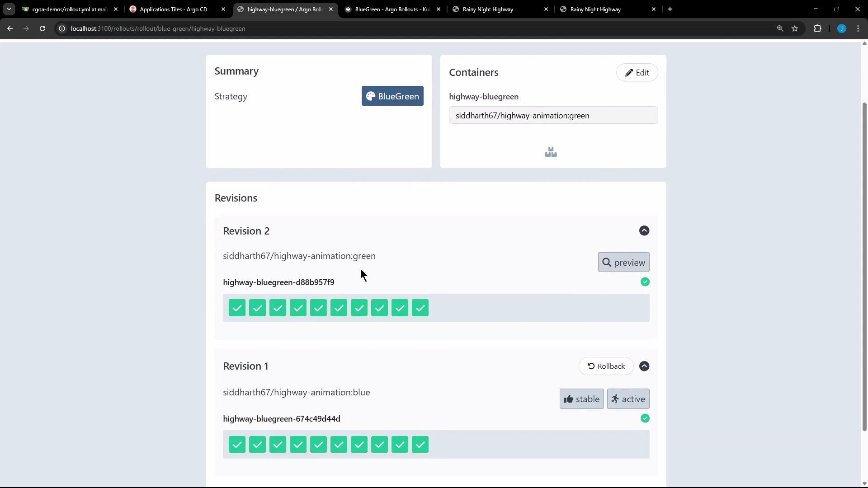Select eighth pod in highway-bluegreen-674c49d44d

[379, 445]
